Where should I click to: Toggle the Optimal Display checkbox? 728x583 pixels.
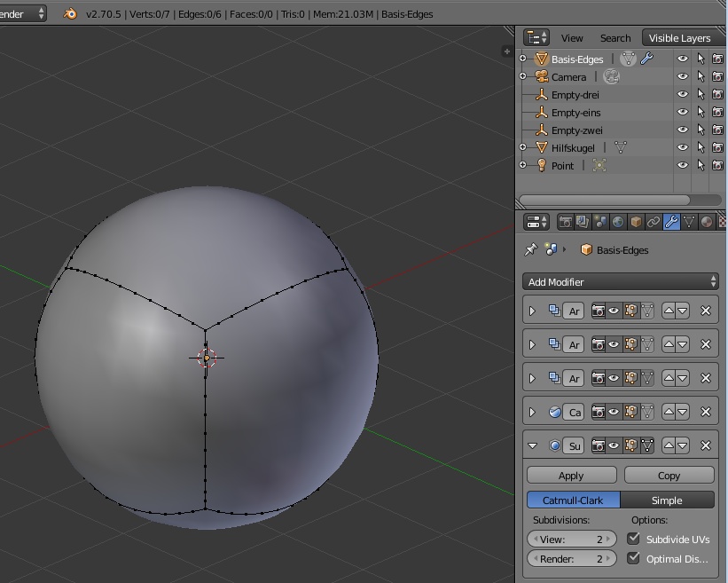(633, 558)
